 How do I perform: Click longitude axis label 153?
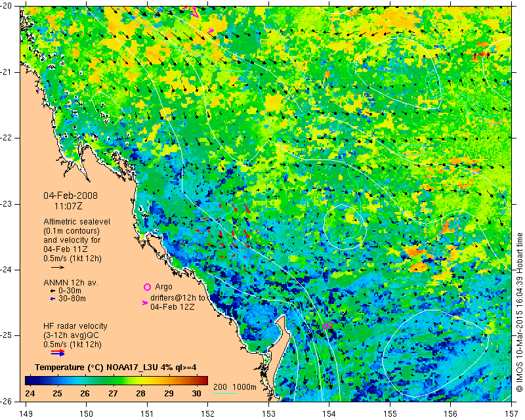(268, 414)
